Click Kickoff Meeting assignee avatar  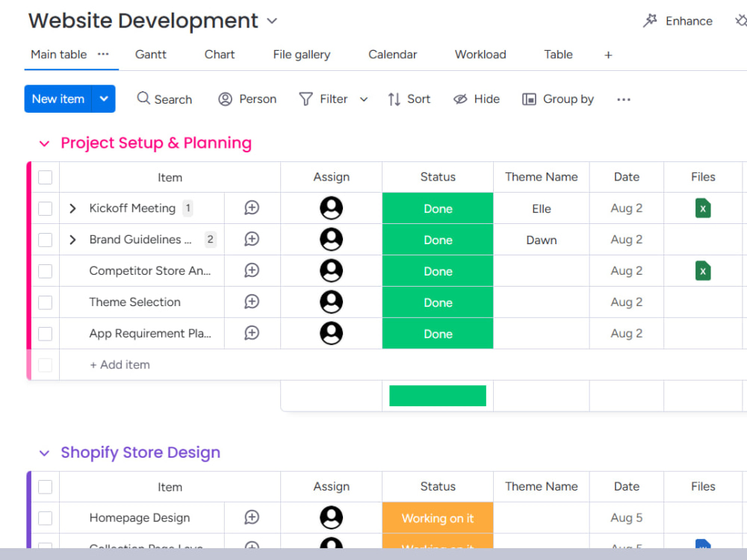click(331, 208)
